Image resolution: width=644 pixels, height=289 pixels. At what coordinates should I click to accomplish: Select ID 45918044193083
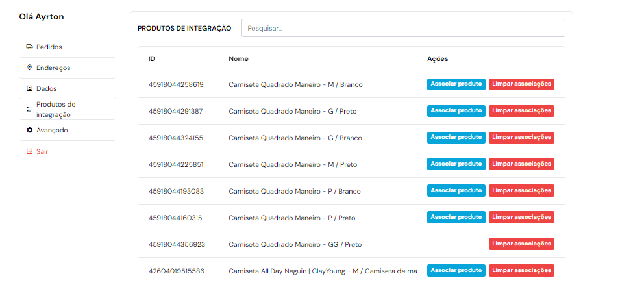tap(176, 191)
